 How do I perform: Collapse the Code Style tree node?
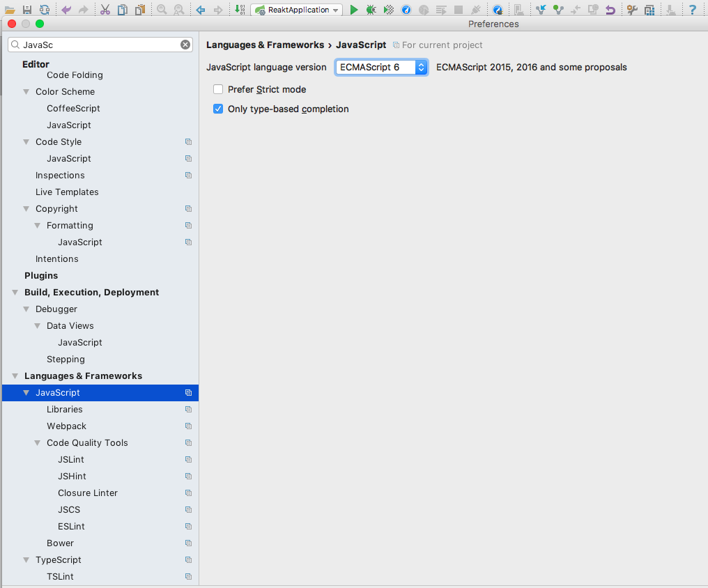[26, 141]
